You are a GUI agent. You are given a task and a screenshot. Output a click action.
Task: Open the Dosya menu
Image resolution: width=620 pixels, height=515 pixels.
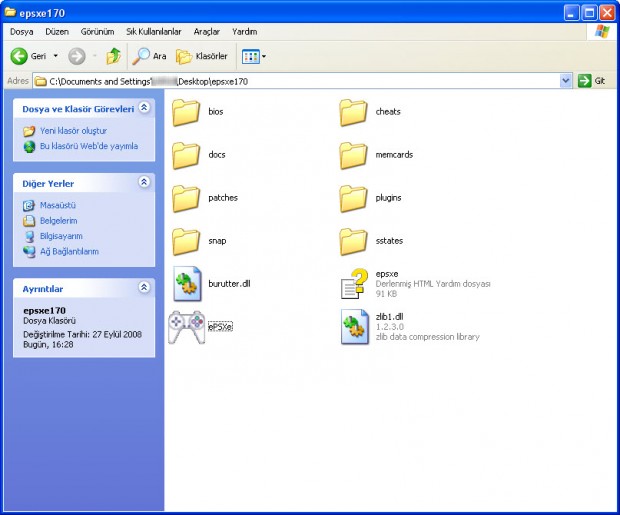click(x=21, y=32)
